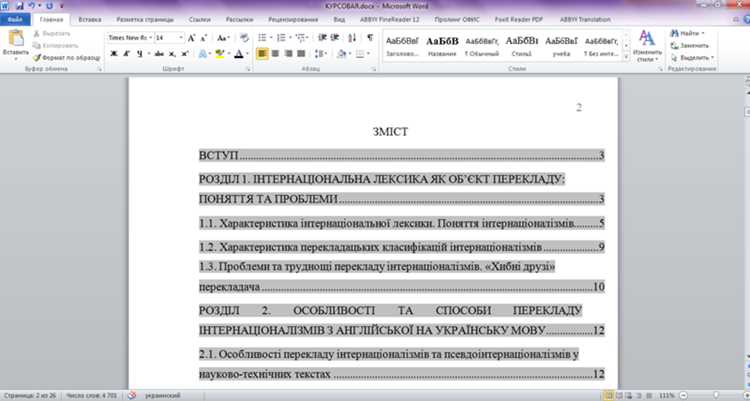Image resolution: width=750 pixels, height=401 pixels.
Task: Open the Шрифт group dialog launcher
Action: click(248, 69)
